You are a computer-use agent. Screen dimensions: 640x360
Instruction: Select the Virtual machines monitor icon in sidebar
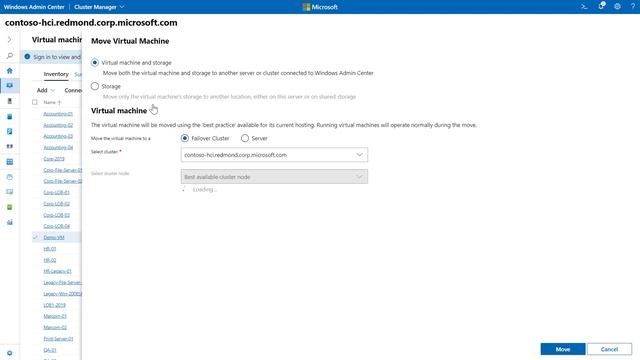(10, 86)
